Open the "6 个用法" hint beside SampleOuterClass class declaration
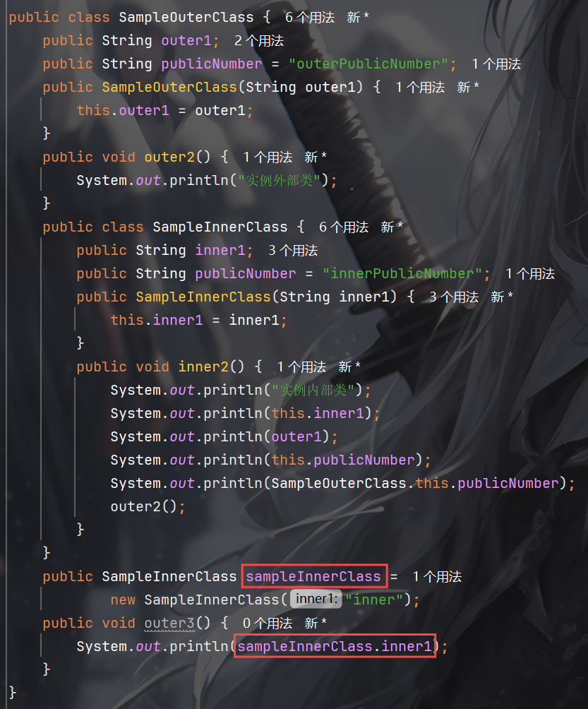The height and width of the screenshot is (709, 588). tap(310, 18)
